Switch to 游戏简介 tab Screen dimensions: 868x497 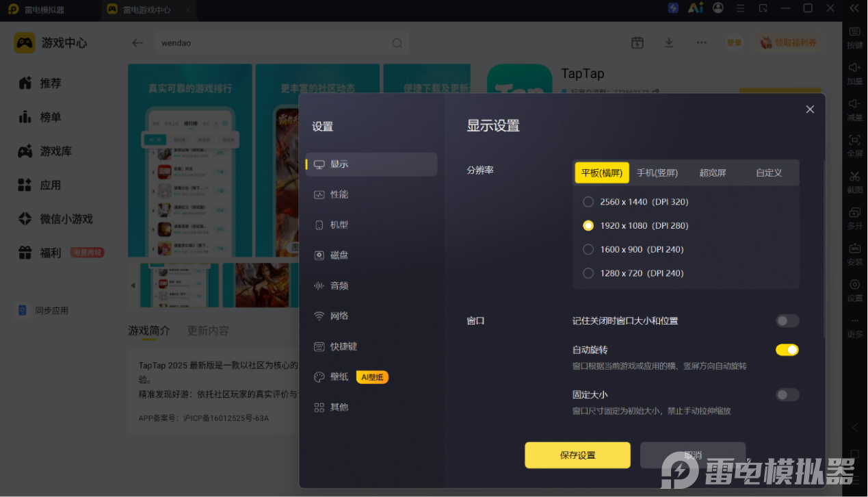149,331
